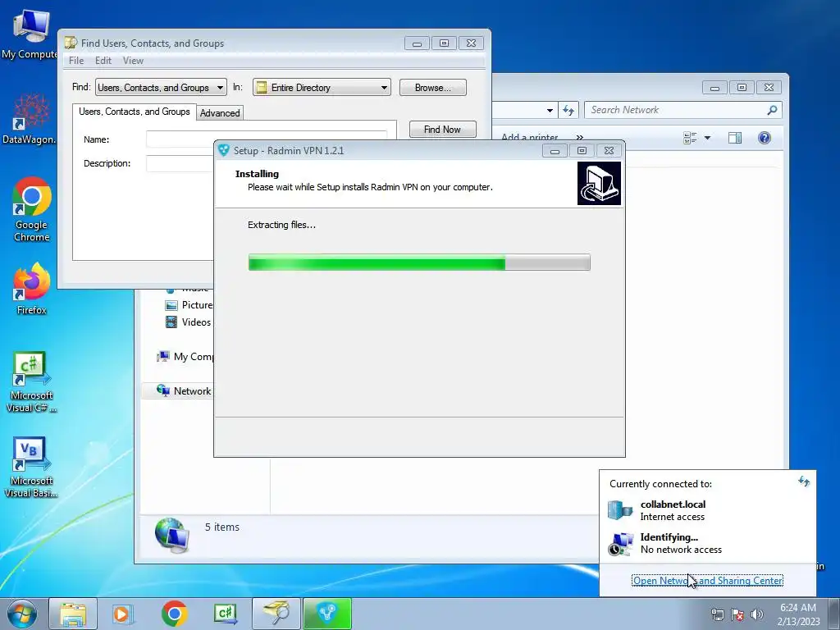Click Show desktop button at taskbar end
Image resolution: width=840 pixels, height=630 pixels.
(x=834, y=614)
